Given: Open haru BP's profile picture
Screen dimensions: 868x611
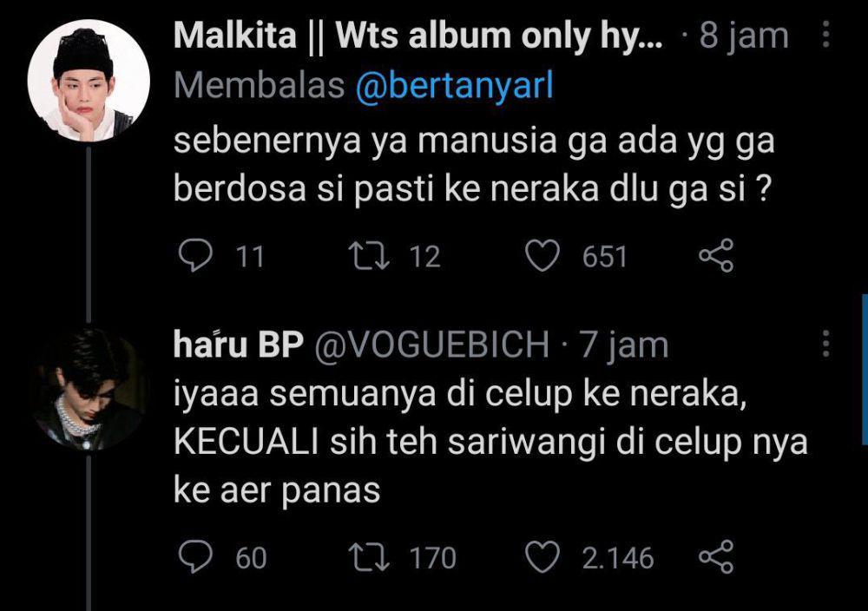Looking at the screenshot, I should point(89,388).
